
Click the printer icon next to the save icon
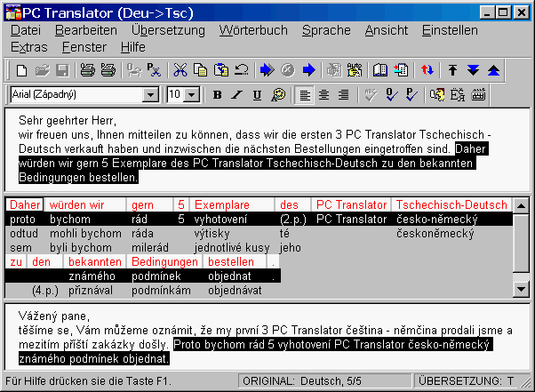point(87,70)
